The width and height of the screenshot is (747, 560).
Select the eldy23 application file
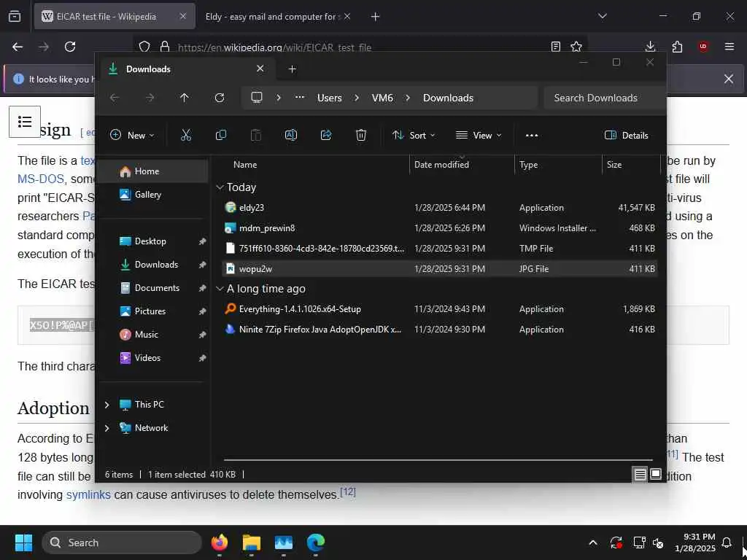(x=440, y=208)
